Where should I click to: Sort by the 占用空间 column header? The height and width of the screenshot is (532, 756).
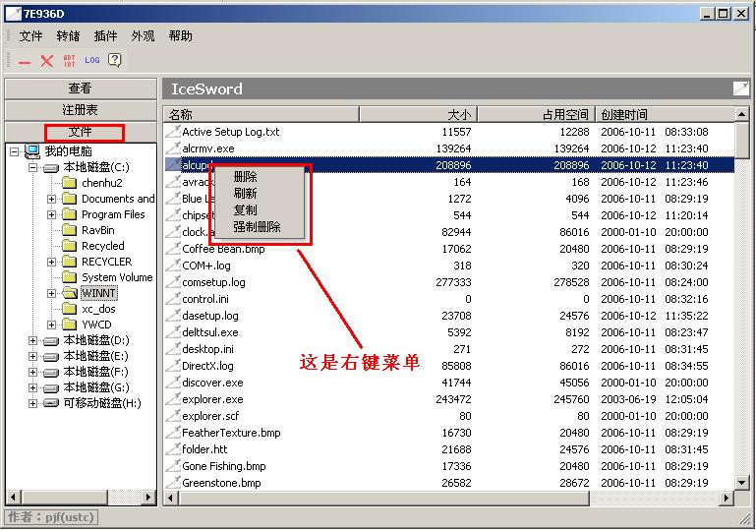536,114
